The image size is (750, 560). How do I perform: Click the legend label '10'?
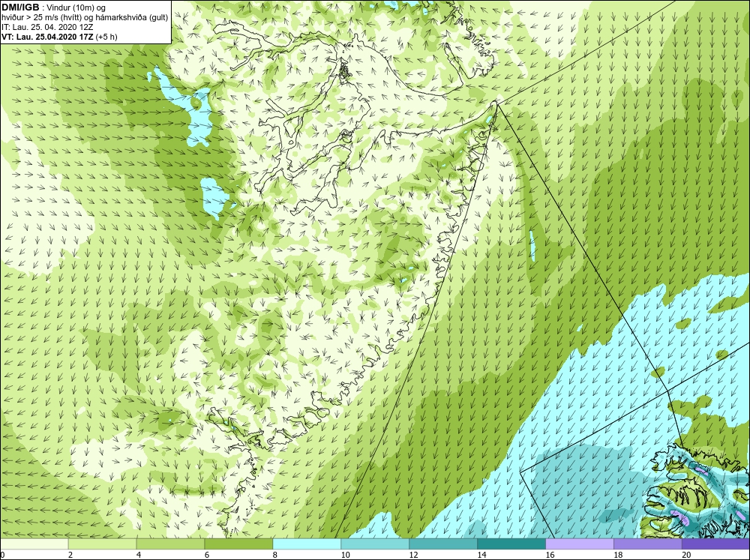345,555
